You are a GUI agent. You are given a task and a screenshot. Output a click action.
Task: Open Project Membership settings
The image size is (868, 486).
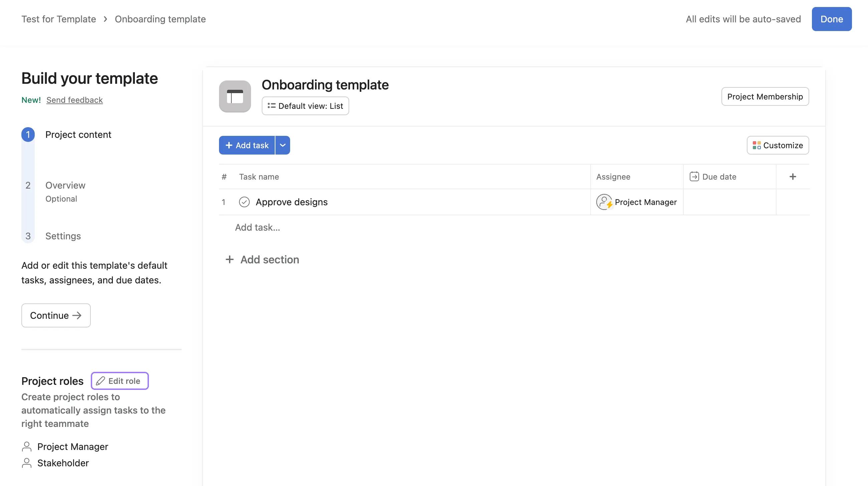click(765, 97)
